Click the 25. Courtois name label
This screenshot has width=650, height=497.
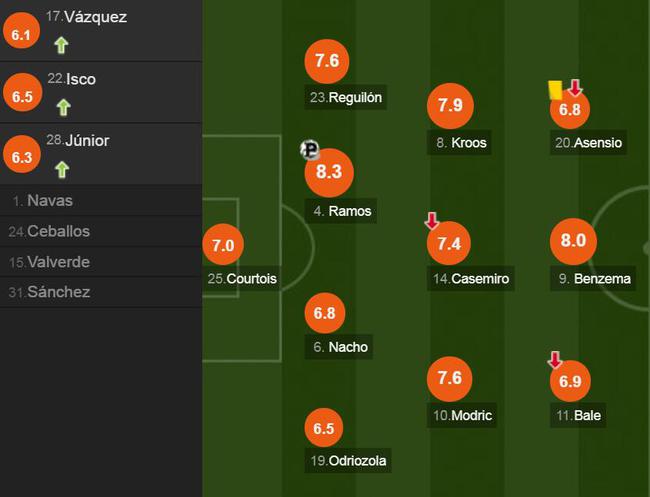(242, 278)
